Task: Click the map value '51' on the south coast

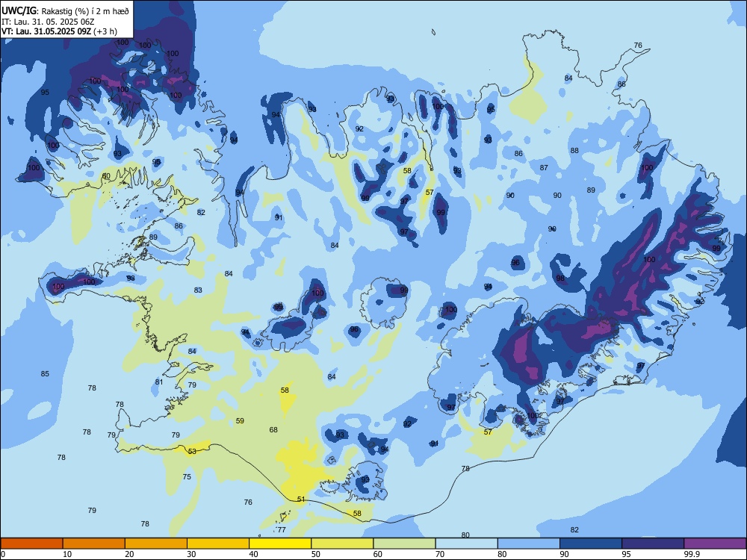Action: 301,499
